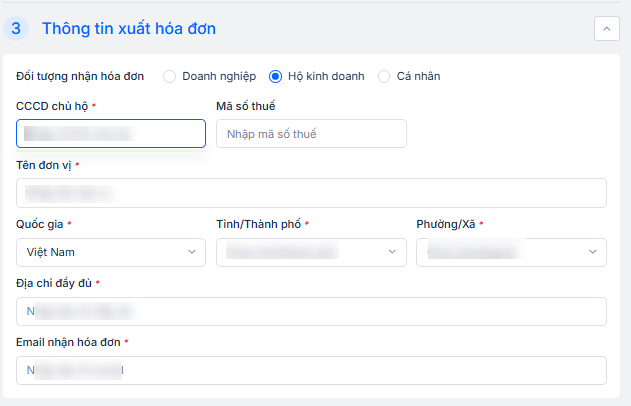This screenshot has width=631, height=406.
Task: Focus the CCCD chủ hộ input field
Action: (111, 134)
